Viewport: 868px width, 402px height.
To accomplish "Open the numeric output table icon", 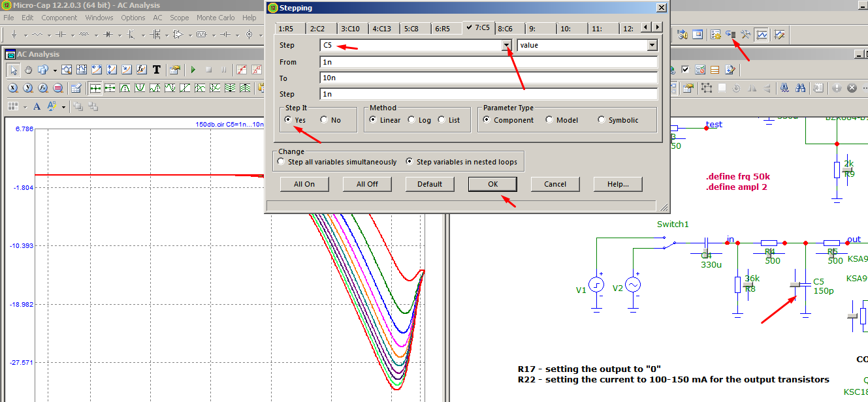I will (x=76, y=88).
